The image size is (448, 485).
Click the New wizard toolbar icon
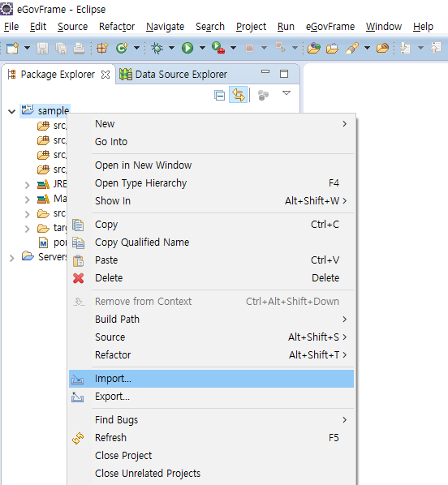click(x=12, y=48)
